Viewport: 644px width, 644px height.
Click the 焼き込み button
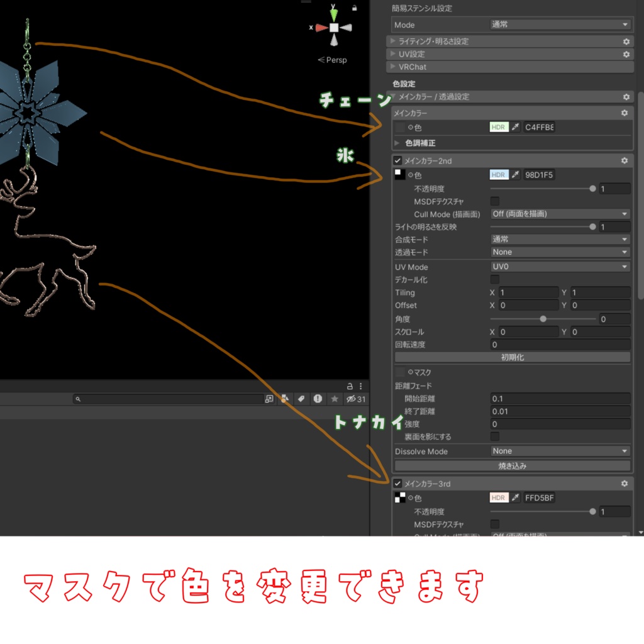tap(512, 466)
